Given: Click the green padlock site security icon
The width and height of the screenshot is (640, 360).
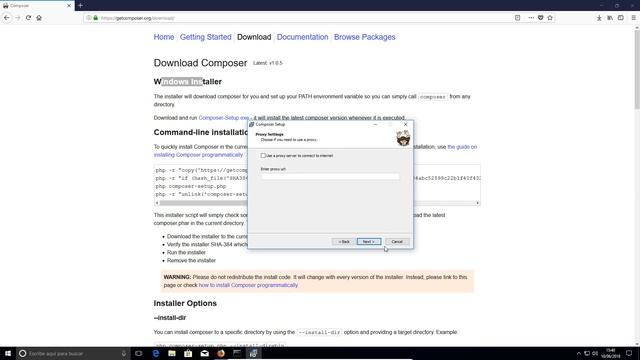Looking at the screenshot, I should coord(96,18).
